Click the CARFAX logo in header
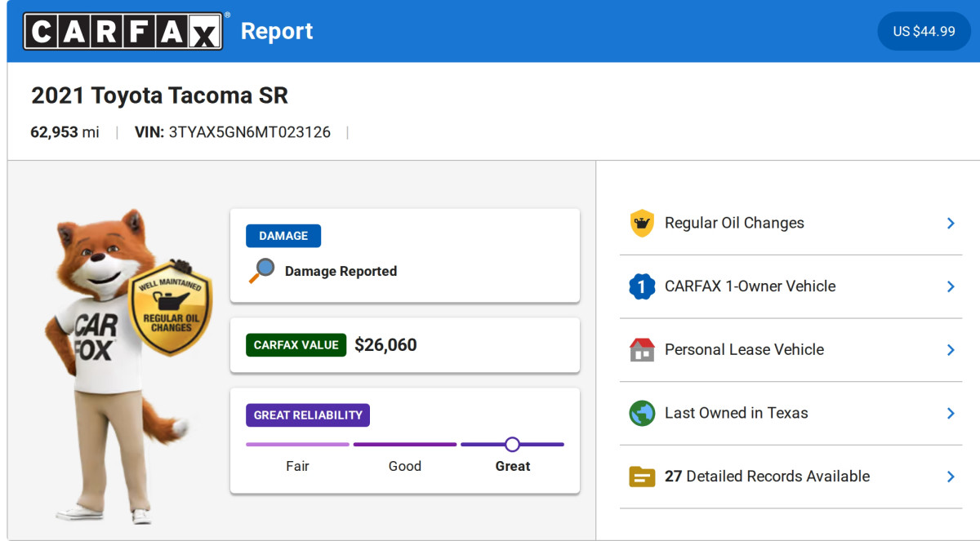The image size is (980, 541). coord(122,31)
